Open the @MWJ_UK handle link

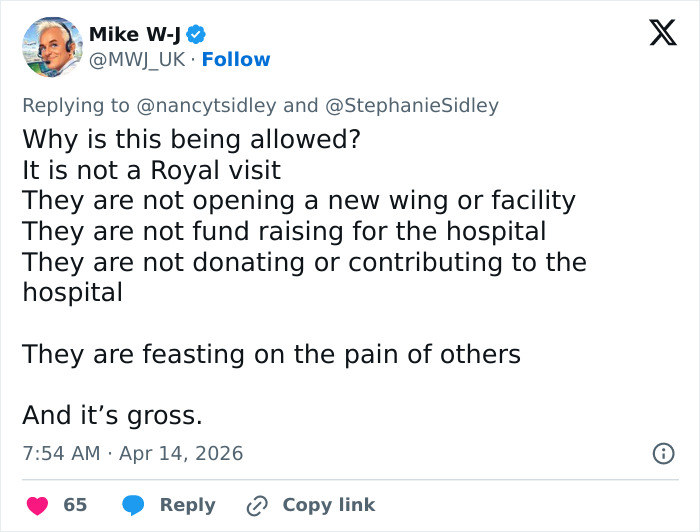138,60
